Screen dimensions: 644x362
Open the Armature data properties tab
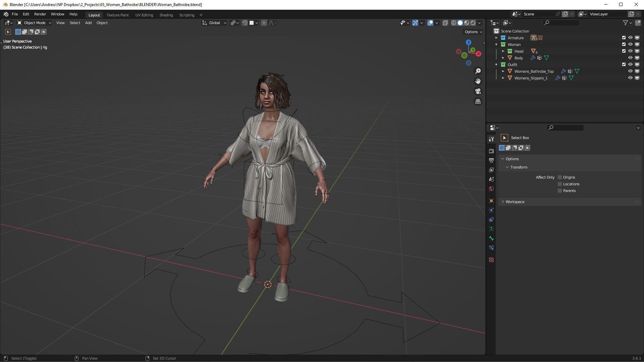click(x=491, y=229)
